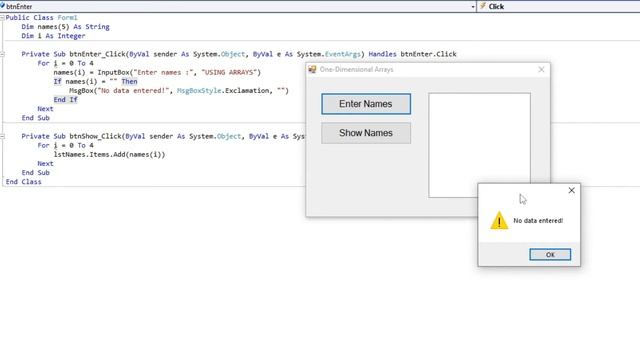Click the Enter Names button
Screen dimensions: 640x360
click(x=366, y=104)
